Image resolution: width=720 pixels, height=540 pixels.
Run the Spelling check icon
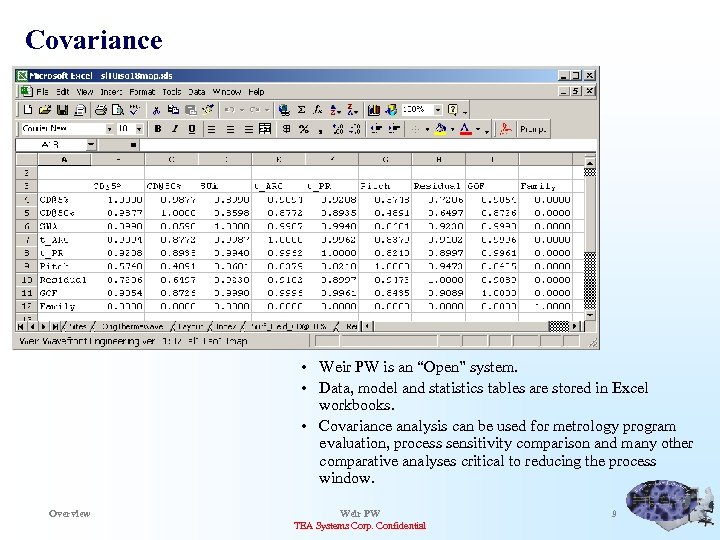(x=135, y=110)
